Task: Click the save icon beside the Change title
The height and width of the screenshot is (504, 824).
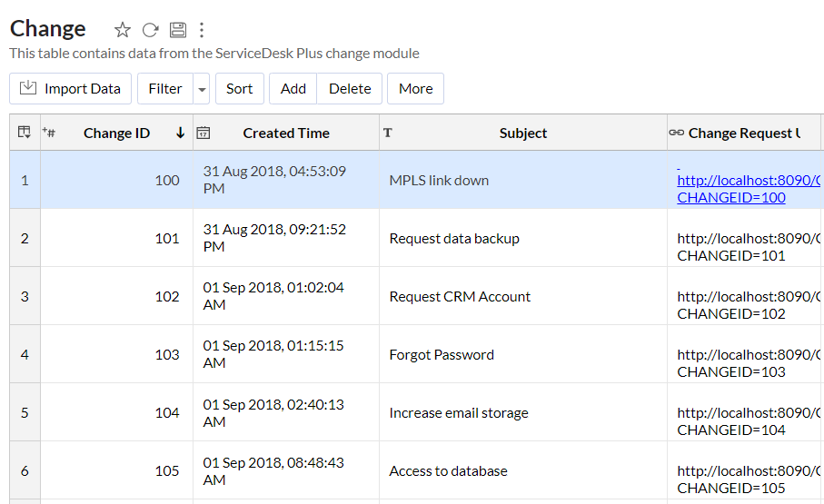Action: tap(178, 30)
